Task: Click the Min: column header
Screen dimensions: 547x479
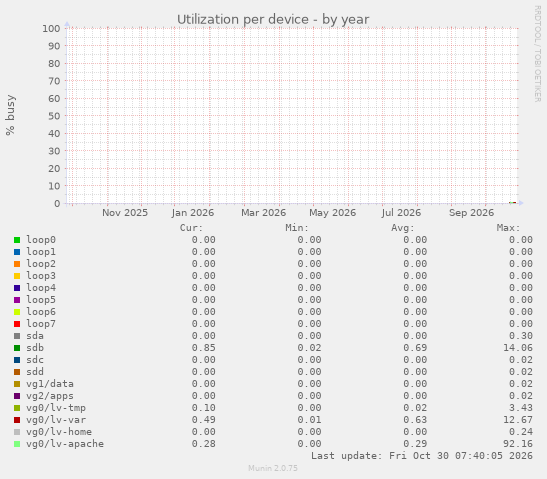Action: pyautogui.click(x=297, y=228)
